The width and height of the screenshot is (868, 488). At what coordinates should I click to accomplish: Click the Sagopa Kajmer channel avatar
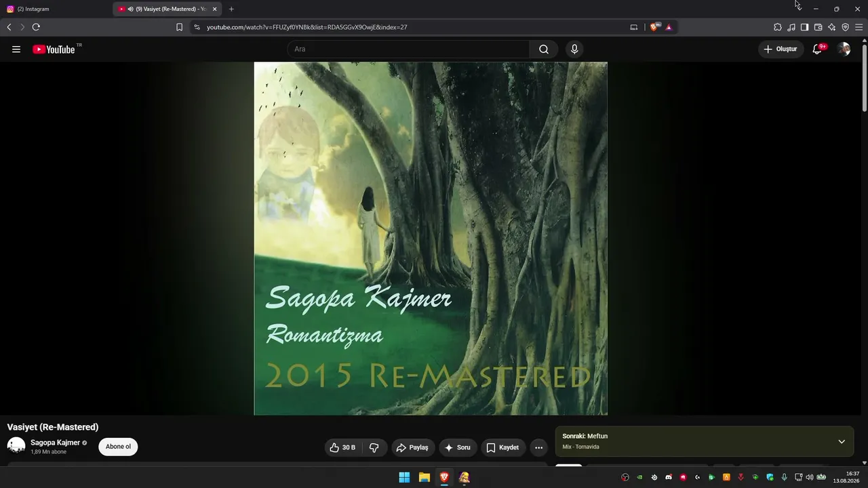[x=16, y=446]
